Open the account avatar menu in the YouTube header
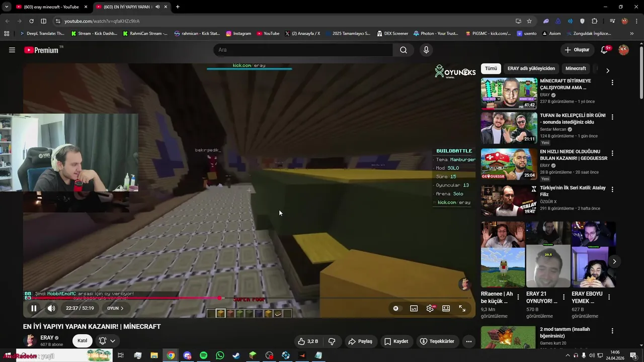This screenshot has width=644, height=362. (623, 50)
